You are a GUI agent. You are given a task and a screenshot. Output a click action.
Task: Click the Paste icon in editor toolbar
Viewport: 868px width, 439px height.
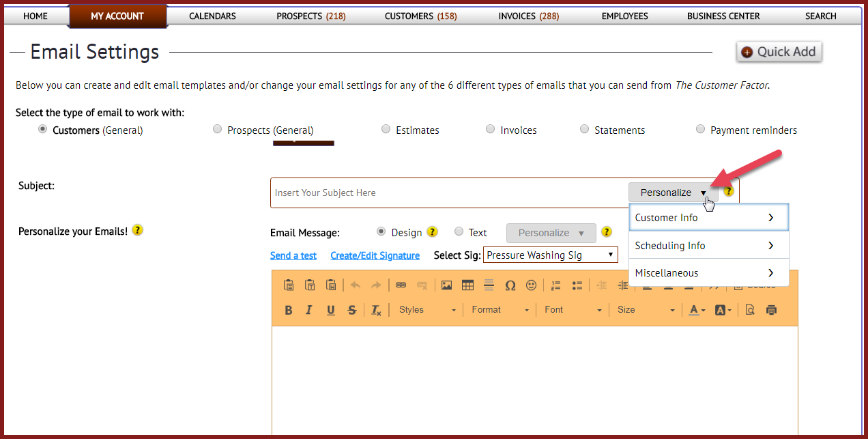[289, 285]
